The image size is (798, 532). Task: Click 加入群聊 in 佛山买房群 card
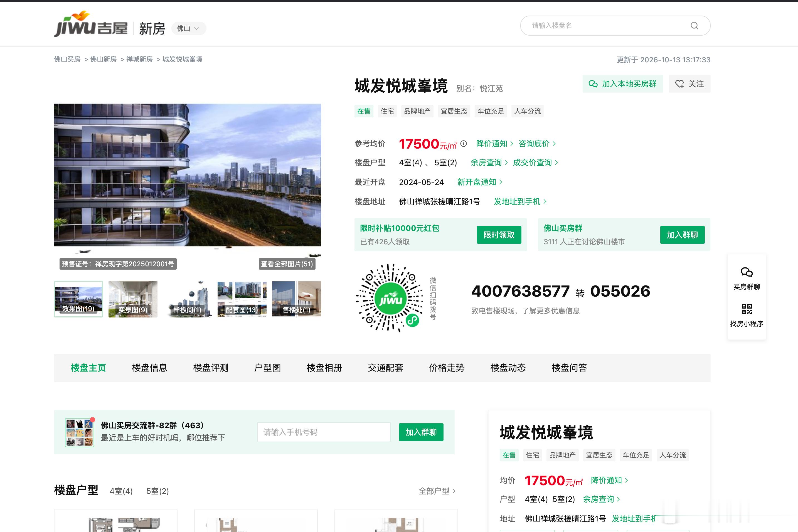682,235
